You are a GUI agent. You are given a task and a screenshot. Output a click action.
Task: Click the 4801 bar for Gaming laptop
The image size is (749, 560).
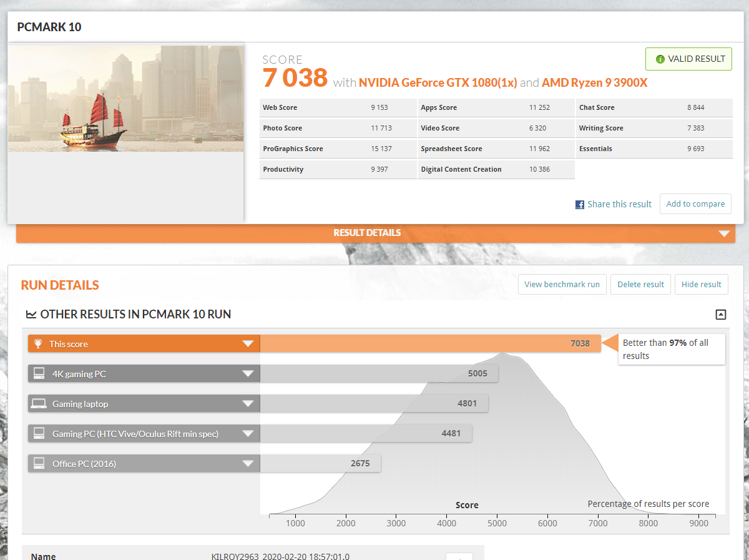[x=374, y=403]
